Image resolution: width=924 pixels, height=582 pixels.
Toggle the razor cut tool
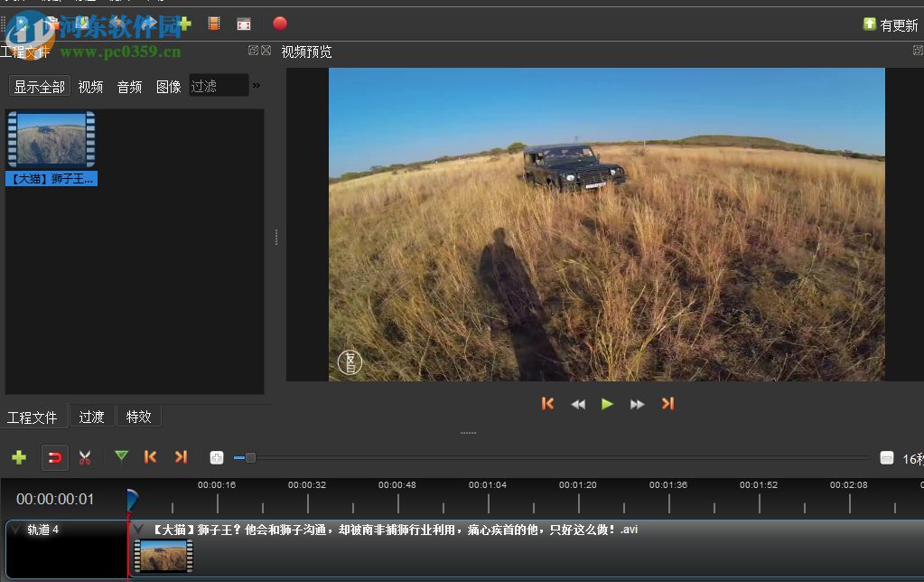(x=85, y=458)
